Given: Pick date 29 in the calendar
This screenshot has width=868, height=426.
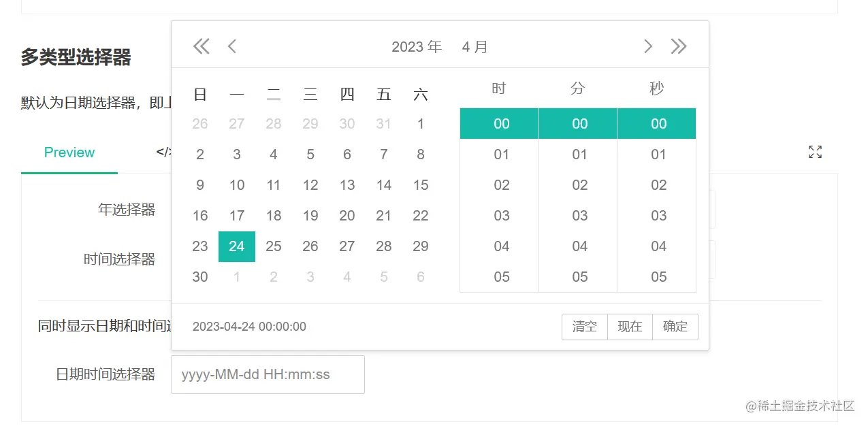Looking at the screenshot, I should (421, 246).
